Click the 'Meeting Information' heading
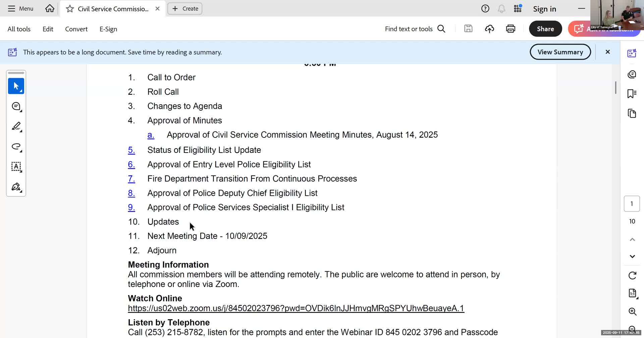The image size is (644, 338). coord(168,265)
